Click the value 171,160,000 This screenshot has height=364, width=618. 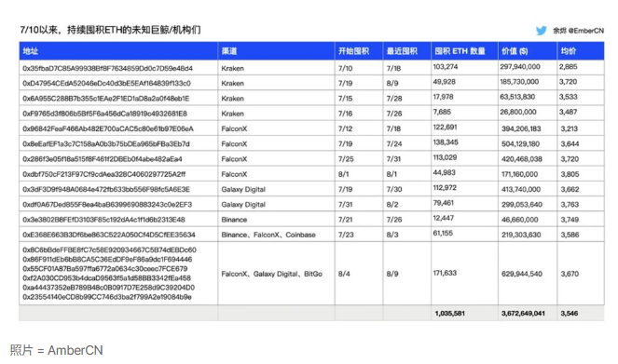coord(519,174)
